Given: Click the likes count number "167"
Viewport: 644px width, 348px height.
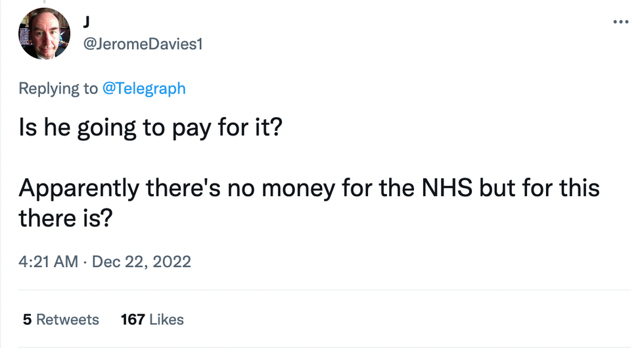Looking at the screenshot, I should pos(133,320).
